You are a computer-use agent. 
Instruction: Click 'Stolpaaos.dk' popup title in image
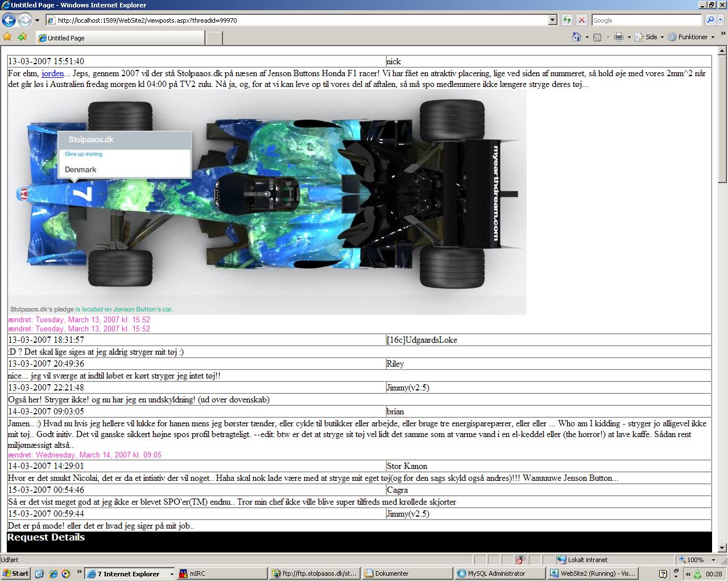click(x=91, y=140)
